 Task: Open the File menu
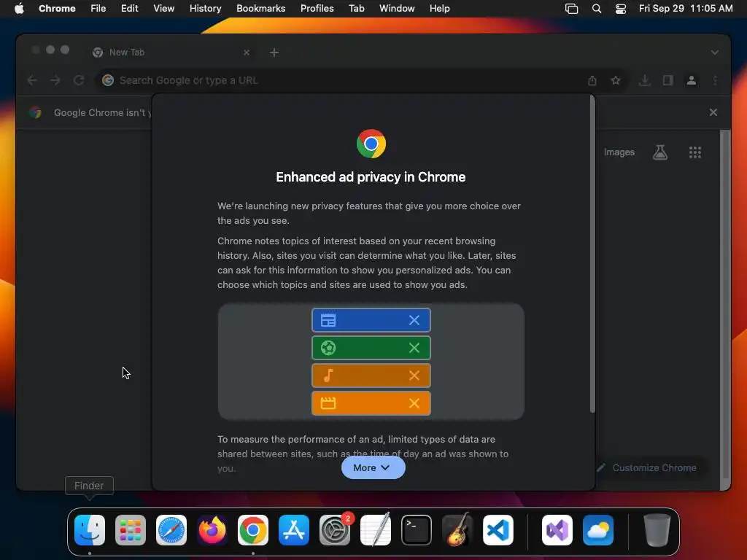point(98,8)
